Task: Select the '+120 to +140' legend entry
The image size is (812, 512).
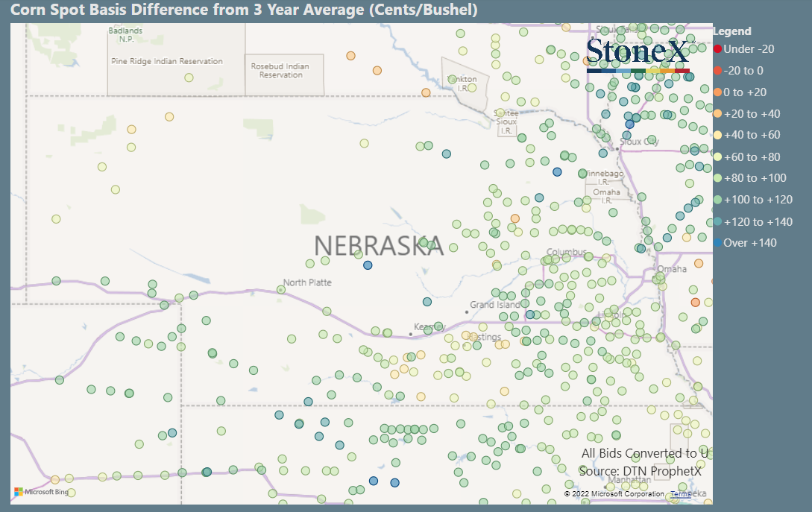Action: [x=753, y=222]
